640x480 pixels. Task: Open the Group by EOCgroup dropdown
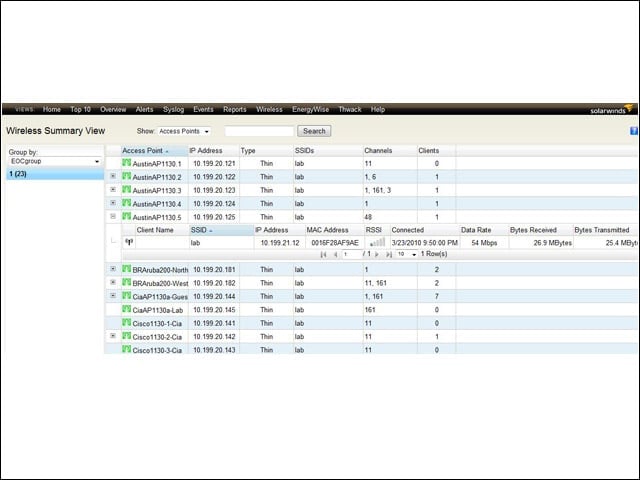click(55, 161)
